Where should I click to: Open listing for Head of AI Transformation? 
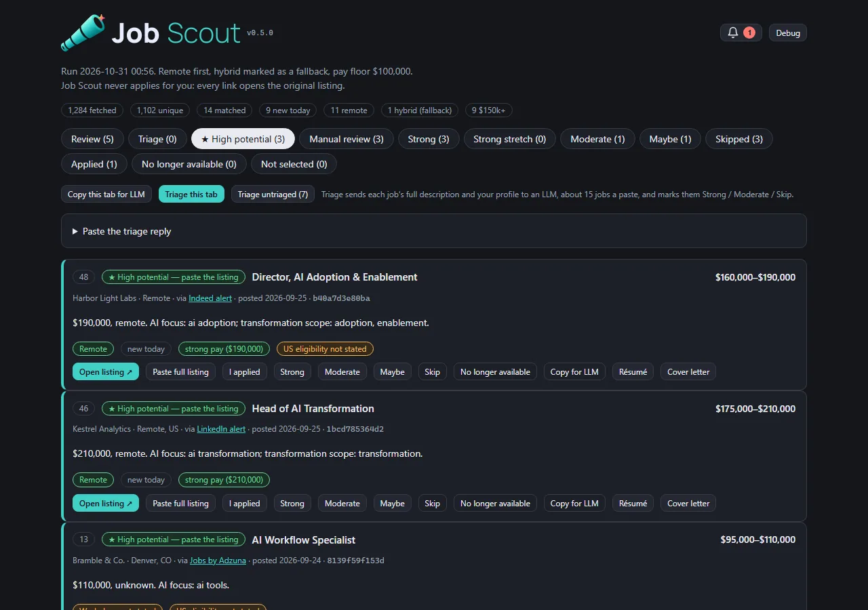[106, 504]
